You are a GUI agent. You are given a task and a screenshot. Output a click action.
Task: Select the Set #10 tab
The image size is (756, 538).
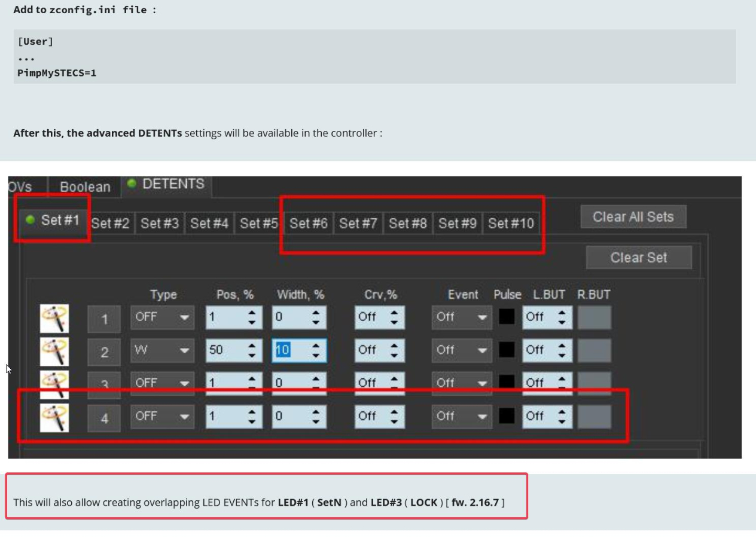pyautogui.click(x=511, y=223)
